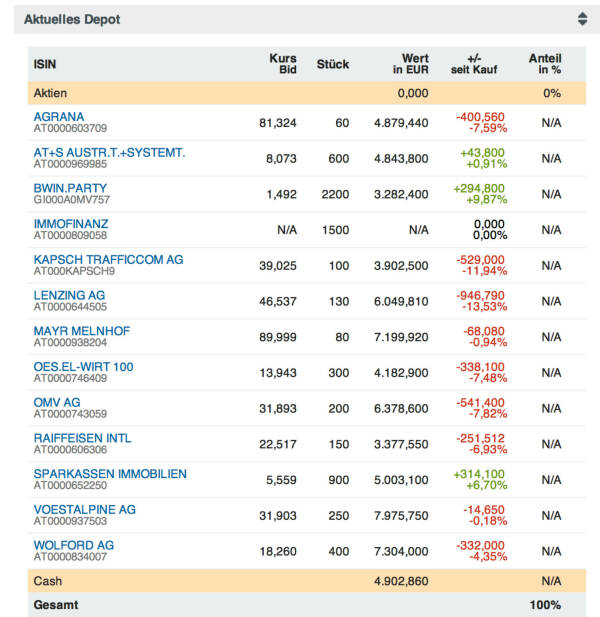
Task: Collapse the Aktuelles Depot panel arrow
Action: coord(582,19)
